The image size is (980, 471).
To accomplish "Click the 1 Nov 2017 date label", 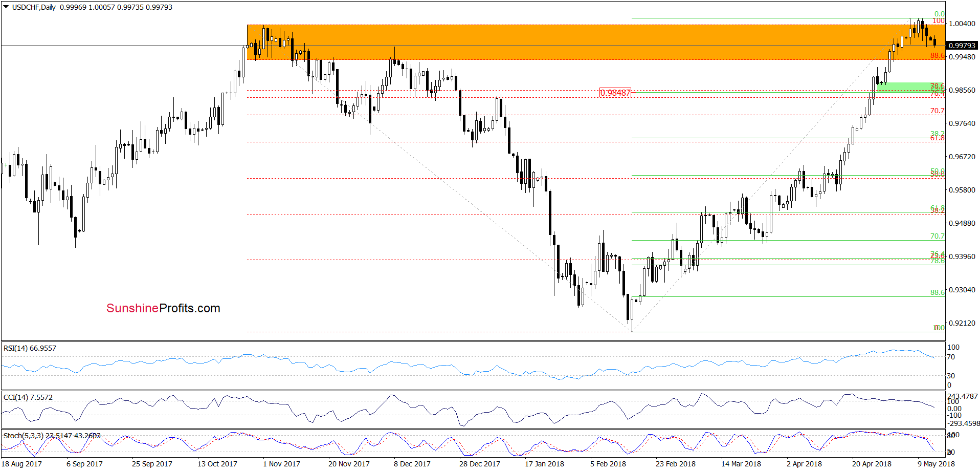I will [281, 464].
